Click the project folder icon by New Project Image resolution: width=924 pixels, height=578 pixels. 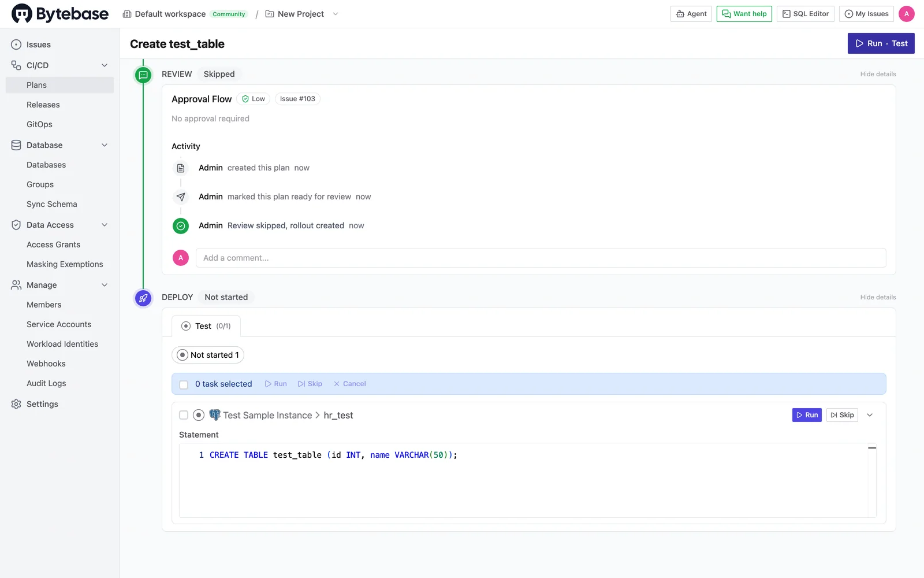coord(270,14)
